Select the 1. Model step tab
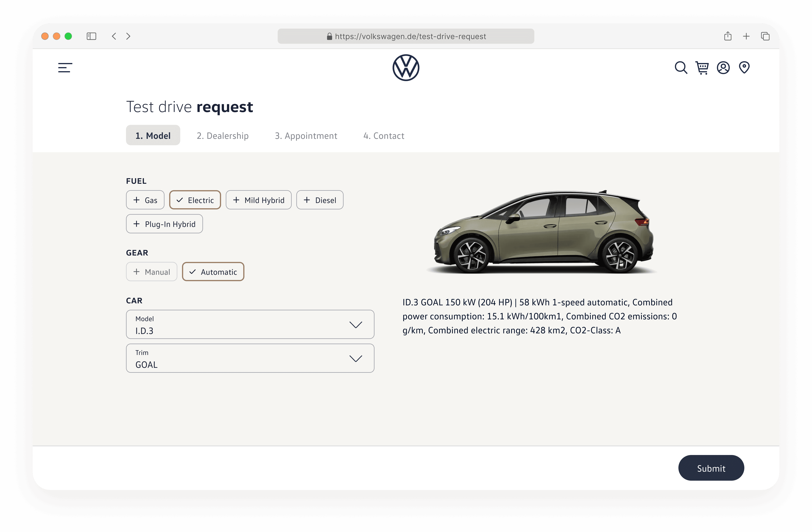This screenshot has width=812, height=532. pos(153,136)
